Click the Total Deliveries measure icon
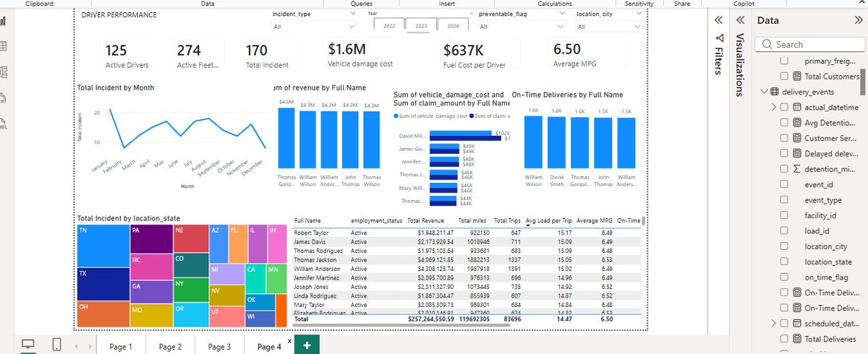Image resolution: width=868 pixels, height=354 pixels. tap(797, 338)
